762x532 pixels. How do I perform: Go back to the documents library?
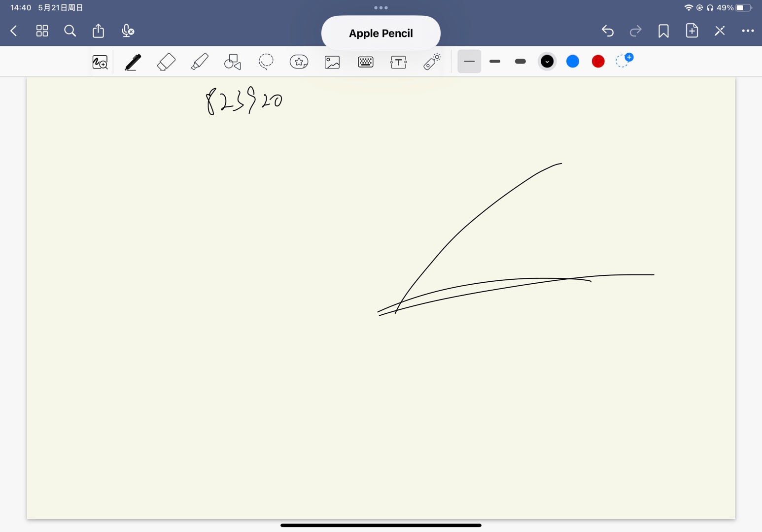click(14, 31)
